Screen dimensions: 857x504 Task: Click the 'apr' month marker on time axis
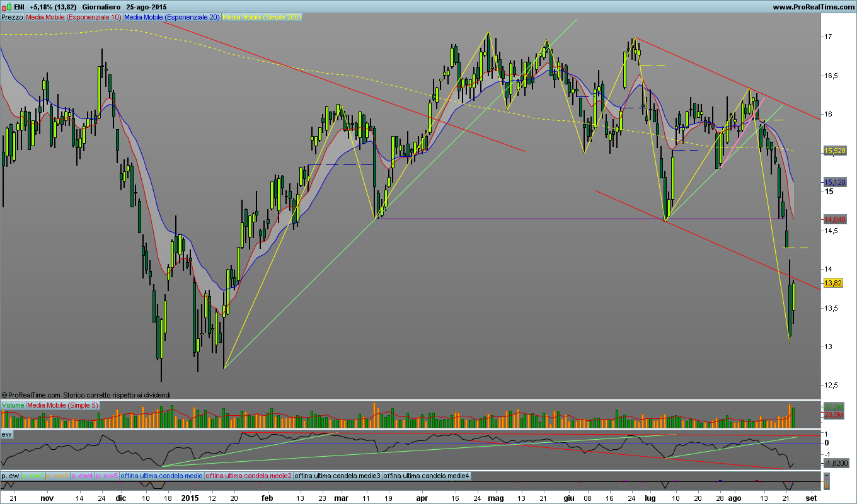click(422, 497)
